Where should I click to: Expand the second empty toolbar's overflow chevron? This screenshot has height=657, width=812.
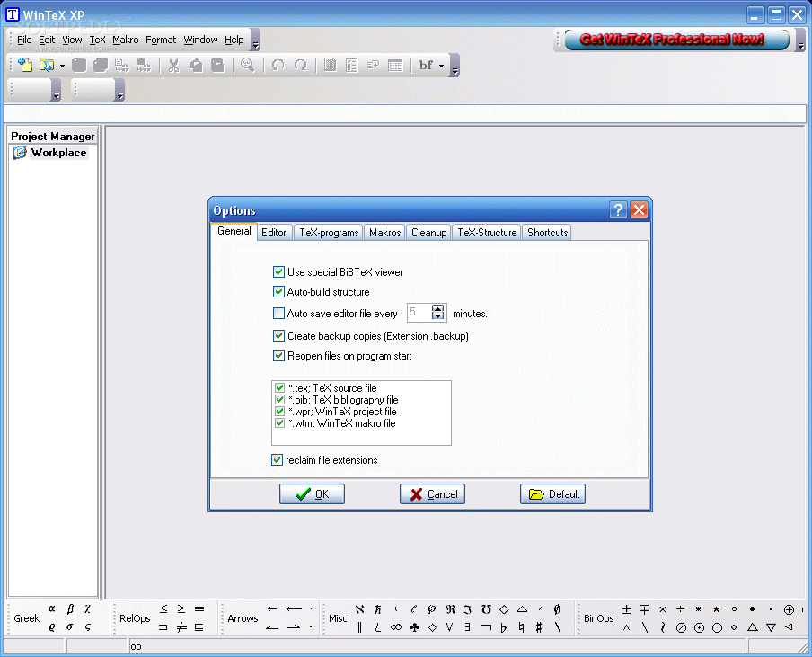[120, 90]
